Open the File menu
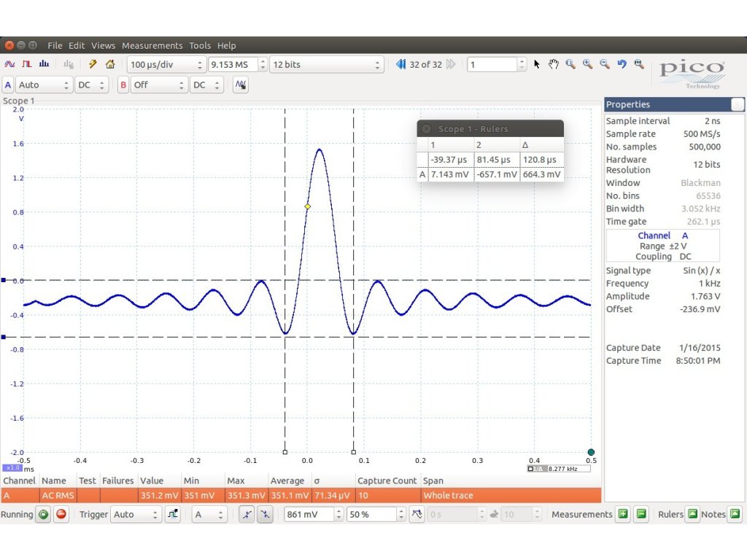The height and width of the screenshot is (560, 747). [55, 46]
